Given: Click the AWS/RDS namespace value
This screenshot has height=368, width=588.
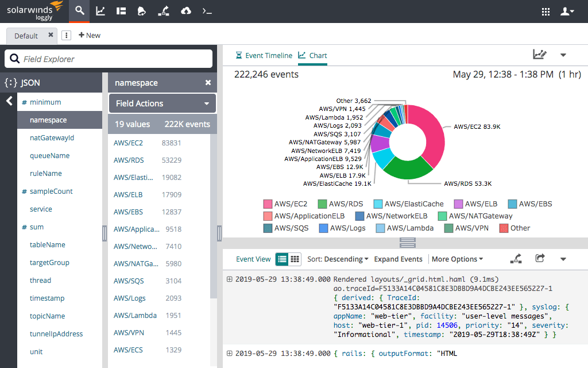Looking at the screenshot, I should click(x=129, y=160).
